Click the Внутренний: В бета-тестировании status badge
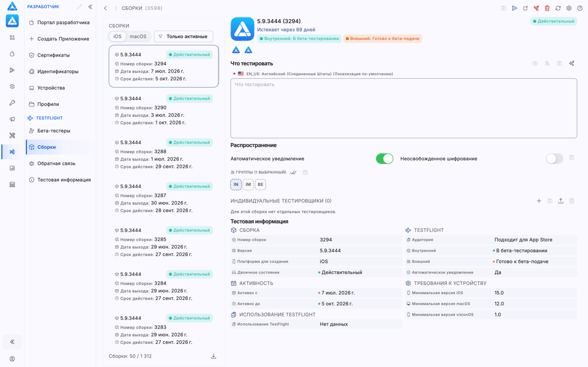The image size is (588, 367). click(x=299, y=38)
